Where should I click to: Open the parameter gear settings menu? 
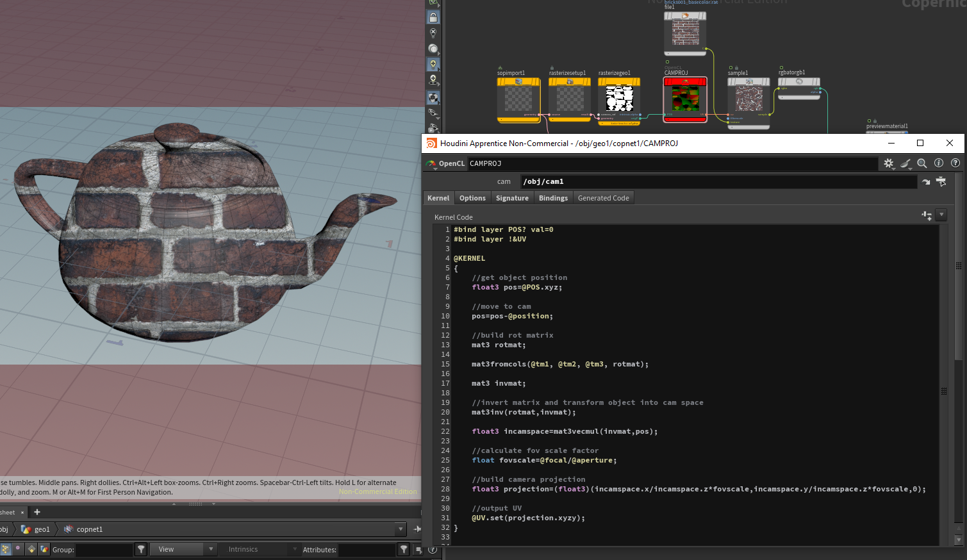click(888, 163)
